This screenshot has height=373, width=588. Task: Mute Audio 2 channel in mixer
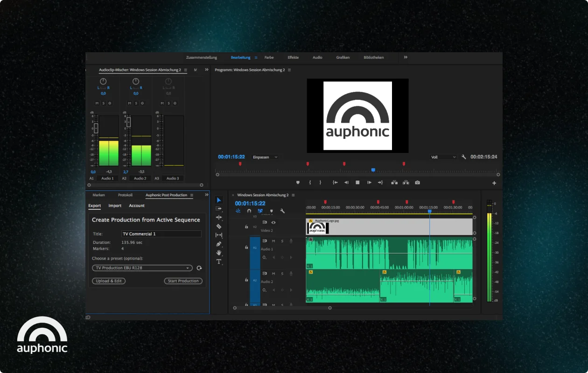(x=130, y=103)
